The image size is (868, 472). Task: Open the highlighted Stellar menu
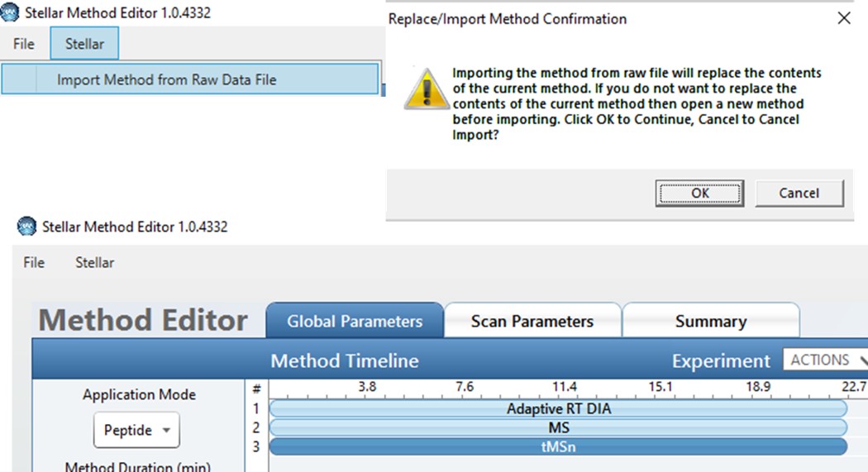click(84, 44)
